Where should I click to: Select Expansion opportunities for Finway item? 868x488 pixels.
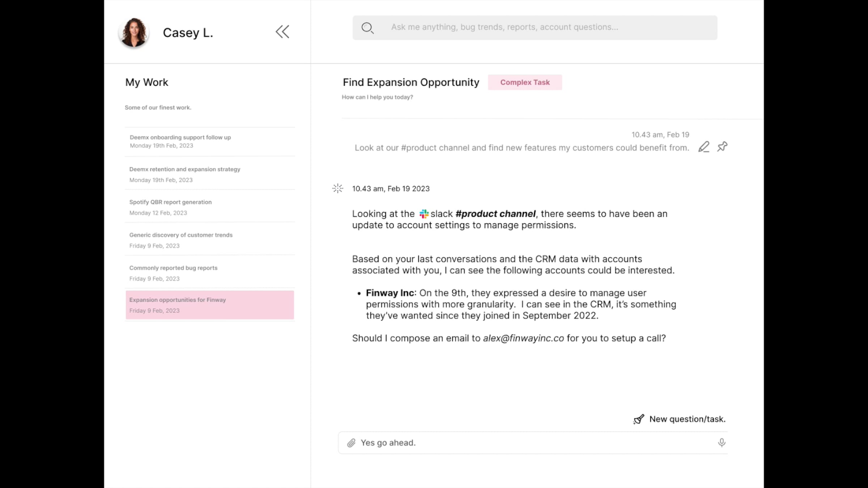click(210, 305)
